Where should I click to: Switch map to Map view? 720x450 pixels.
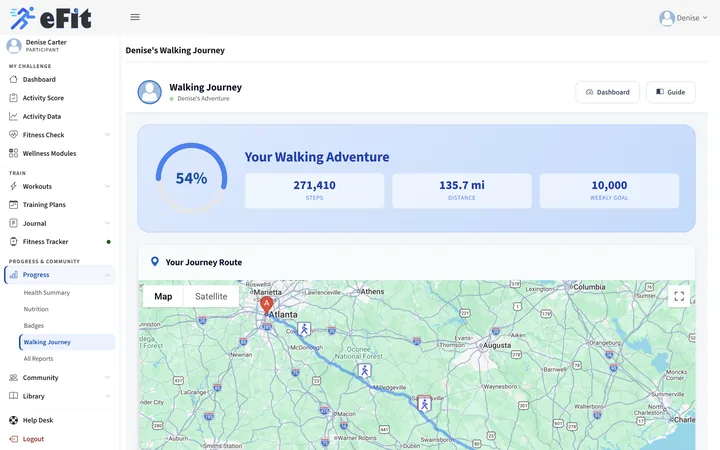(x=163, y=296)
